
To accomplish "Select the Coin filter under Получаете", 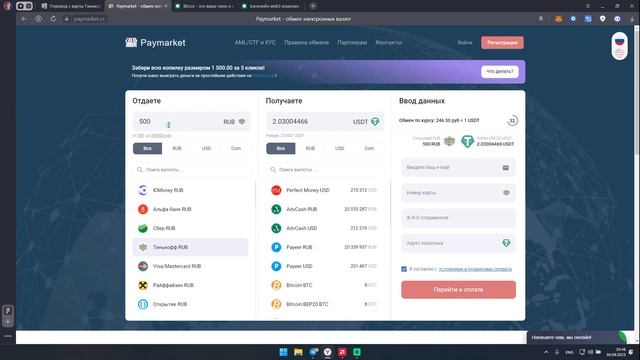I will [369, 148].
